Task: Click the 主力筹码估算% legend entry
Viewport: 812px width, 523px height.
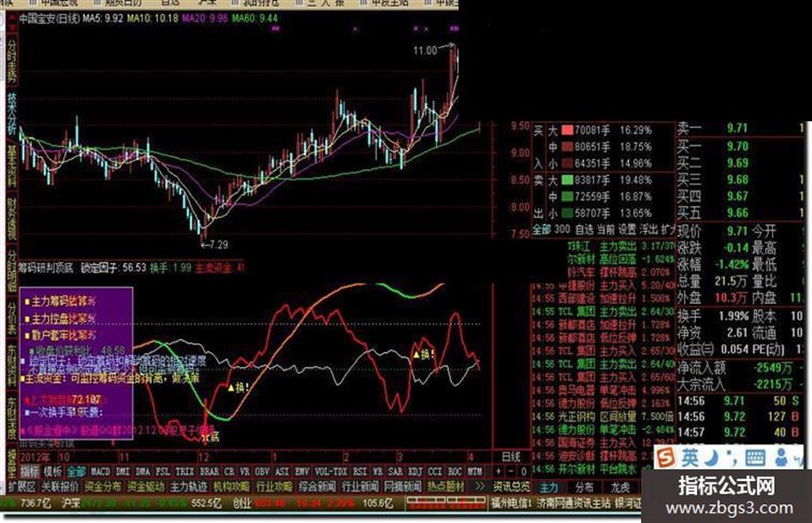Action: coord(60,301)
